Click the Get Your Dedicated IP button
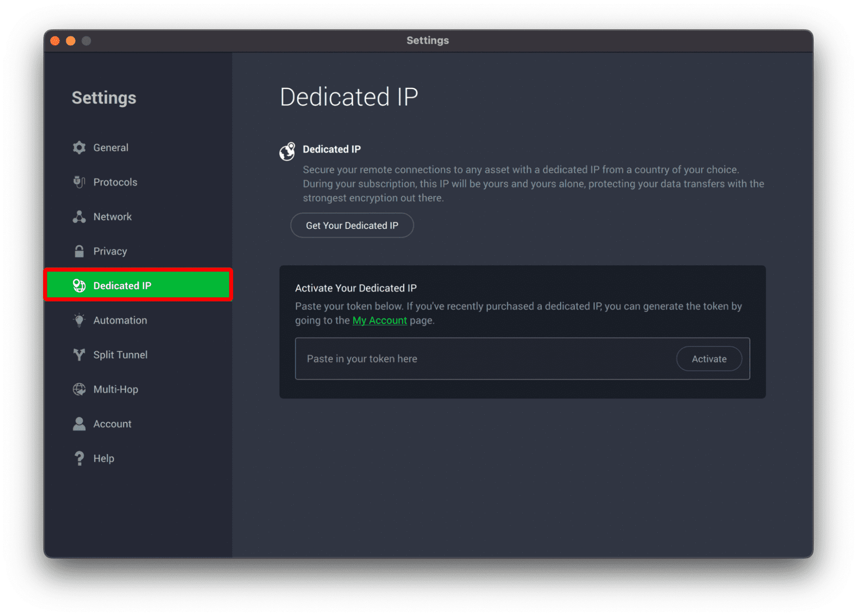Screen dimensions: 857x616 (x=352, y=225)
